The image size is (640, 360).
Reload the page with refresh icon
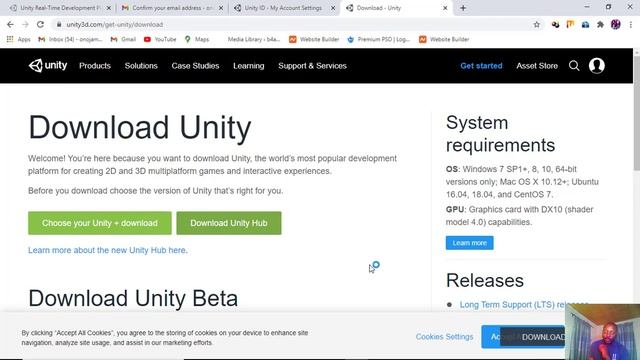click(40, 24)
